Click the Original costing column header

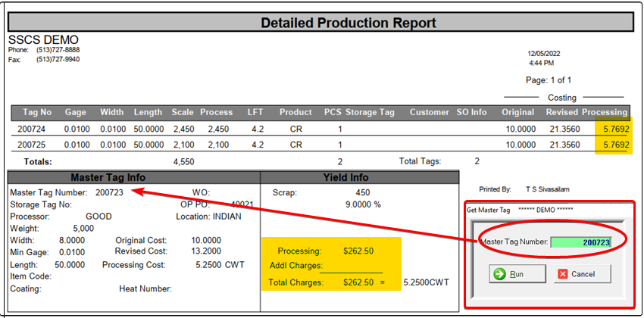pos(518,112)
